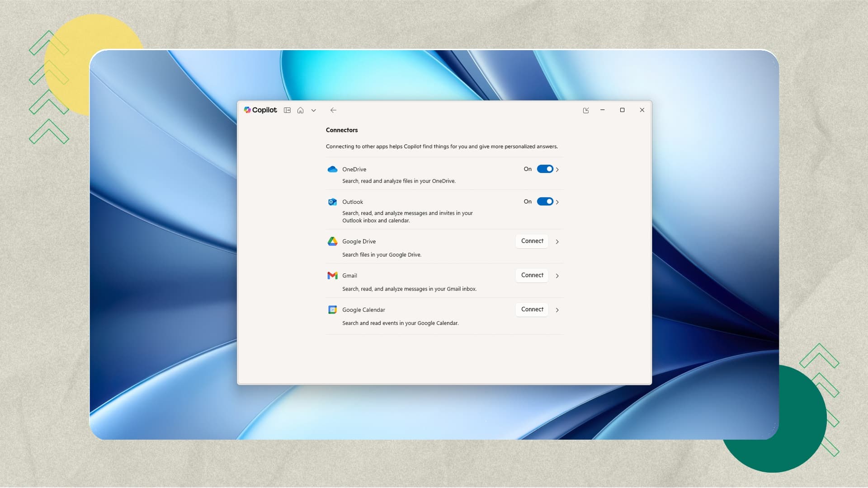Connect Gmail account
868x488 pixels.
click(x=532, y=275)
